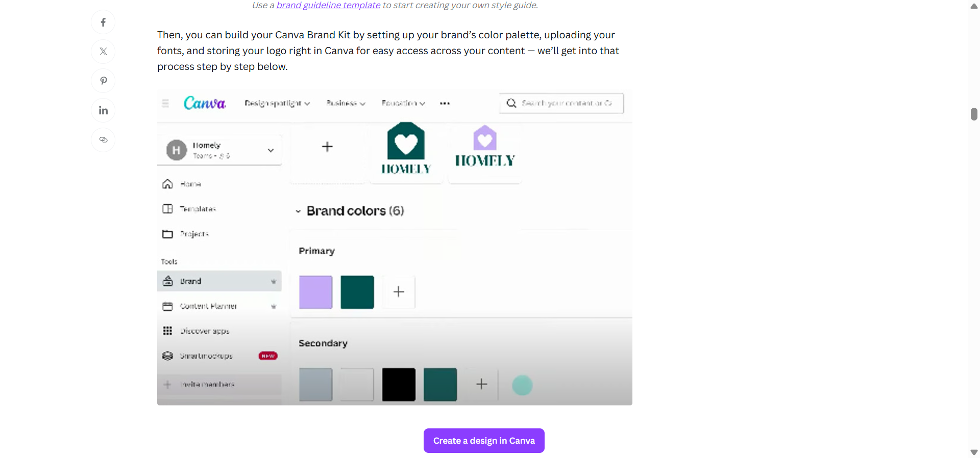
Task: Click the Discover apps grid icon
Action: [167, 331]
